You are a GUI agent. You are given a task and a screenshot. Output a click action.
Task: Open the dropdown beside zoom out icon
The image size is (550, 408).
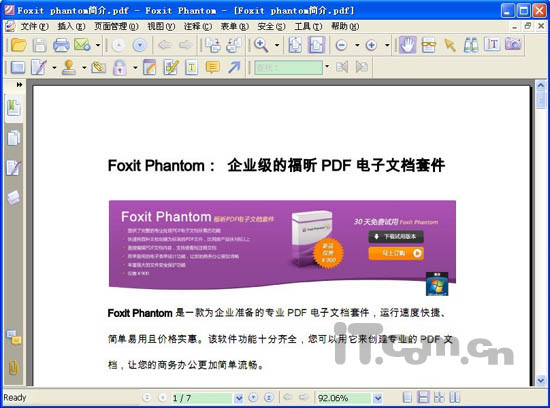[x=357, y=45]
